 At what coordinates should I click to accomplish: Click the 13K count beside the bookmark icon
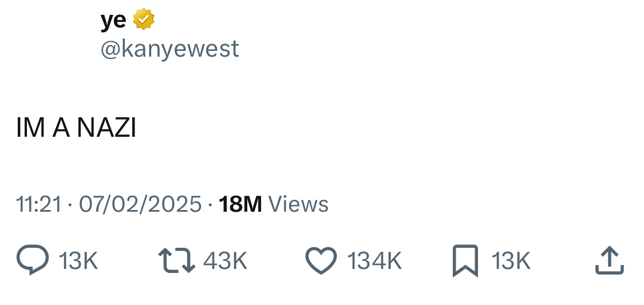[x=511, y=262]
